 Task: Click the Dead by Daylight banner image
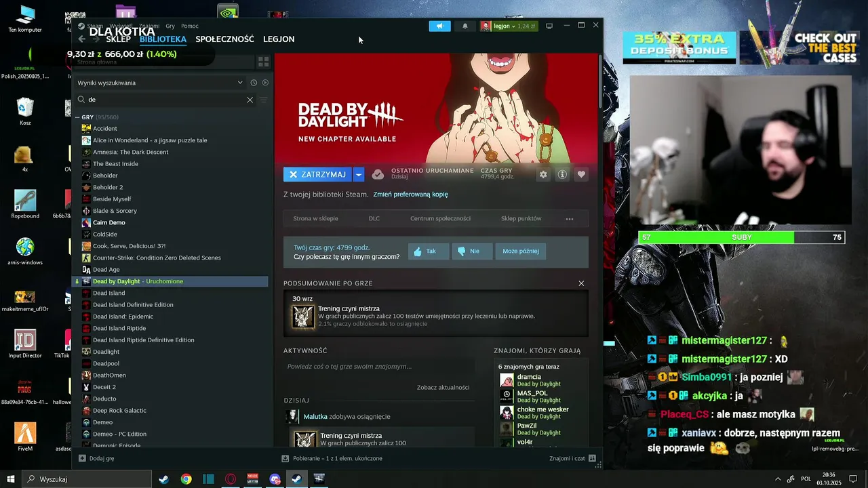(435, 108)
